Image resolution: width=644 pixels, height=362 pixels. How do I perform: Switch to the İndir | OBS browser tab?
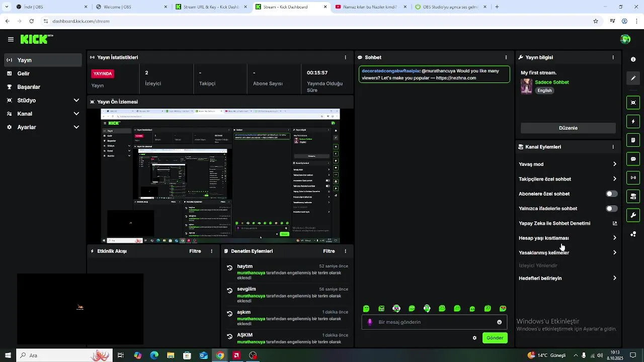[52, 7]
